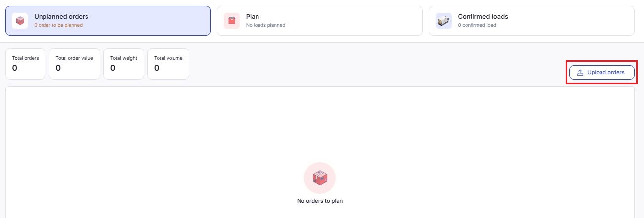Click the "0 order to be planned" subtitle

tap(58, 25)
